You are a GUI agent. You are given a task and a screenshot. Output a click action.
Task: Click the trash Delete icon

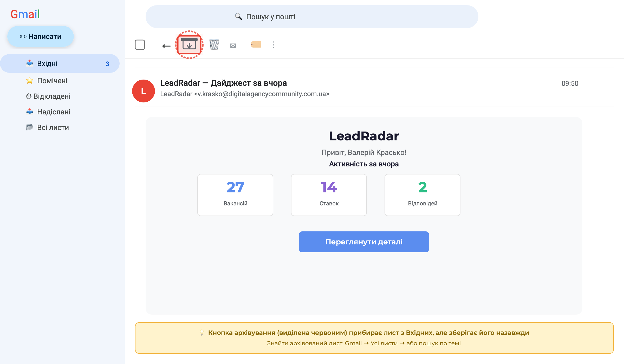214,45
